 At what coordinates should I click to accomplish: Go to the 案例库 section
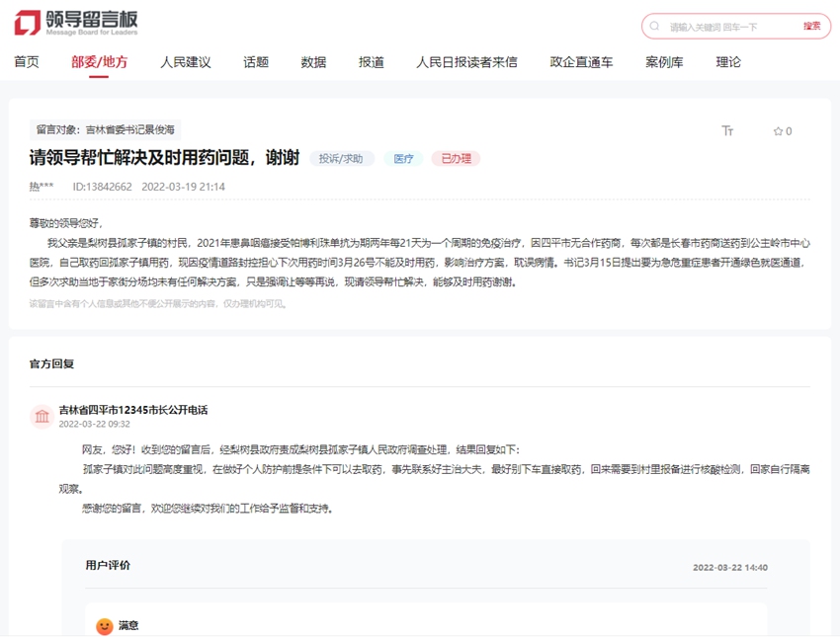click(x=665, y=61)
